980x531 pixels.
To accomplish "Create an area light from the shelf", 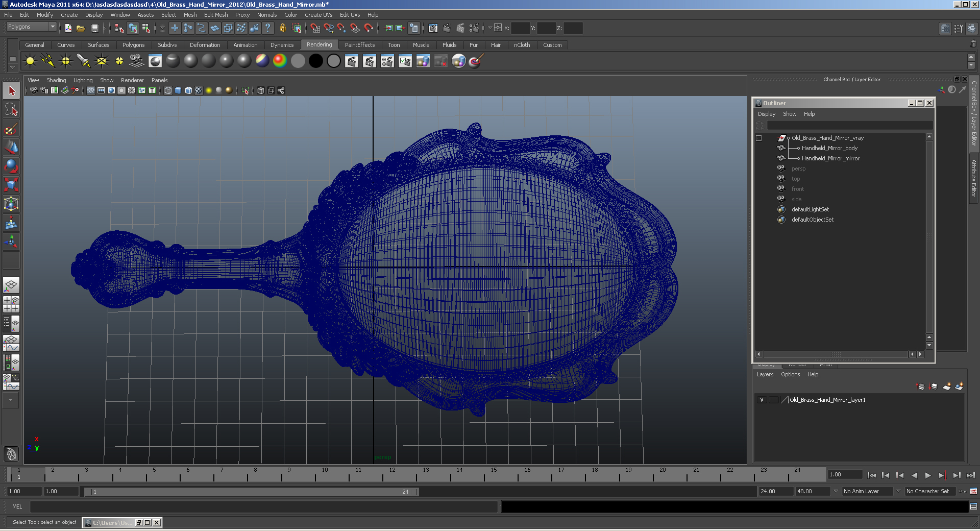I will (102, 61).
